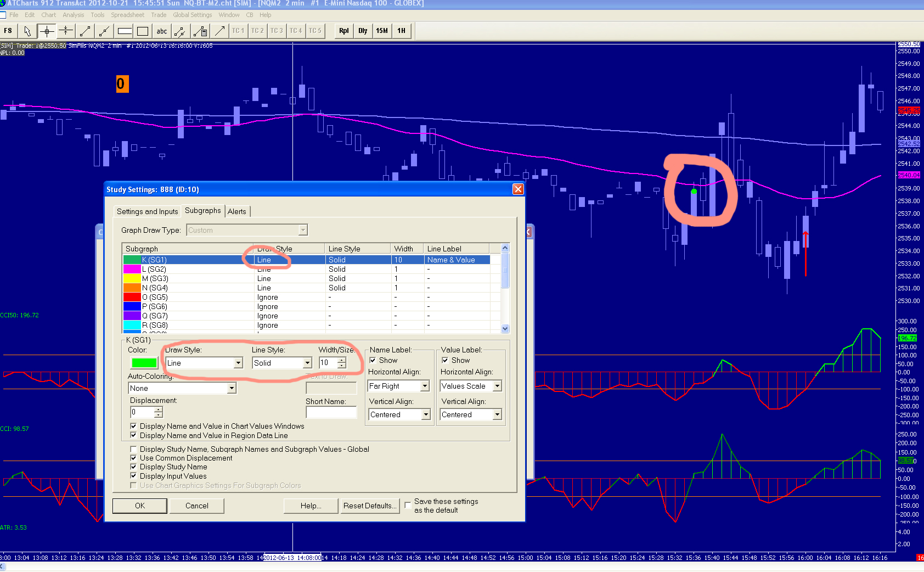Pick the line drawing tool with square endpoints
Screen dimensions: 924x572
tap(85, 31)
